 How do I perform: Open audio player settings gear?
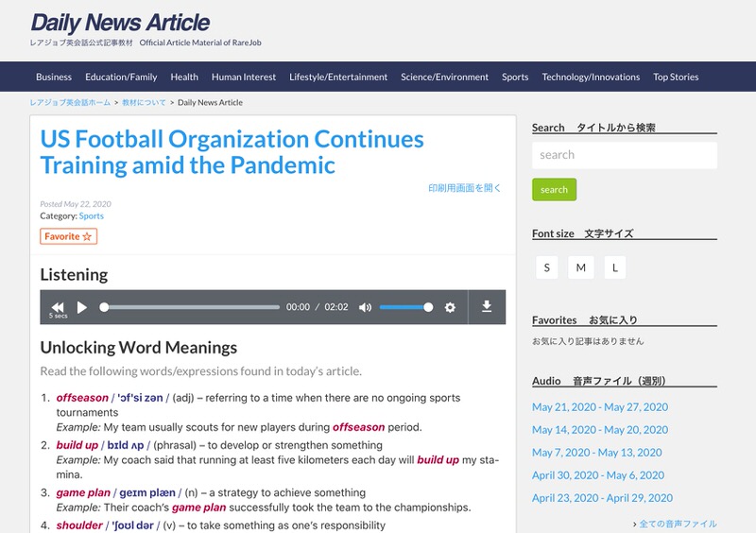point(450,307)
